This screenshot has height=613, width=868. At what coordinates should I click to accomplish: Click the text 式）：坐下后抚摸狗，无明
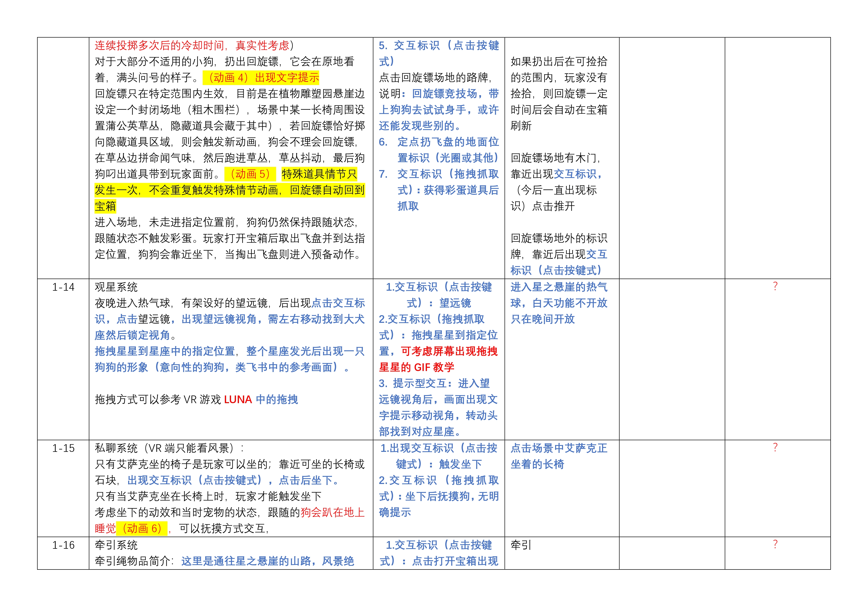[x=439, y=496]
